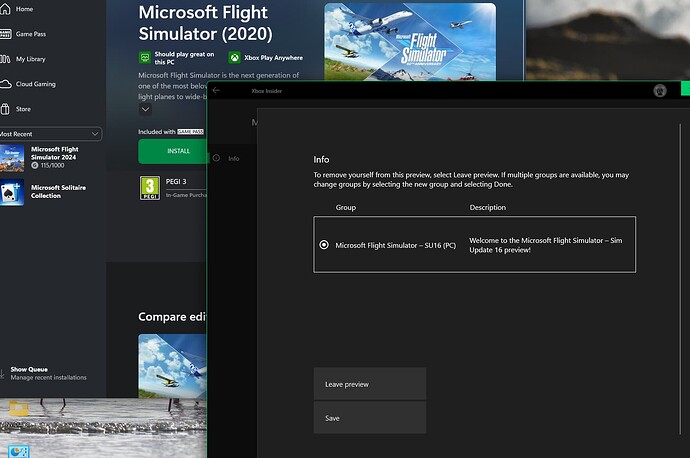The width and height of the screenshot is (690, 458).
Task: Click the Xbox Insider window title text
Action: click(x=267, y=91)
